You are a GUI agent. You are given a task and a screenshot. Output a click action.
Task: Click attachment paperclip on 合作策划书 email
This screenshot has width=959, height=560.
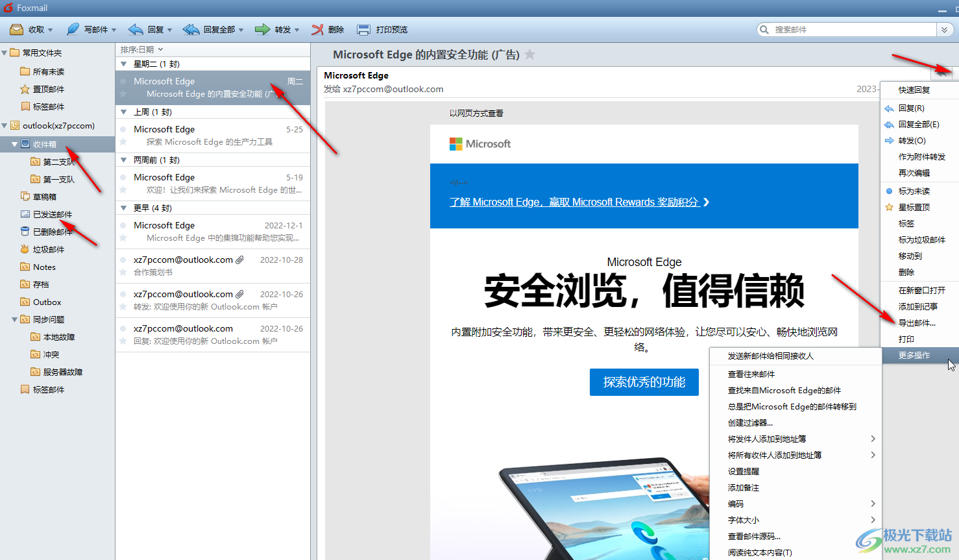239,260
